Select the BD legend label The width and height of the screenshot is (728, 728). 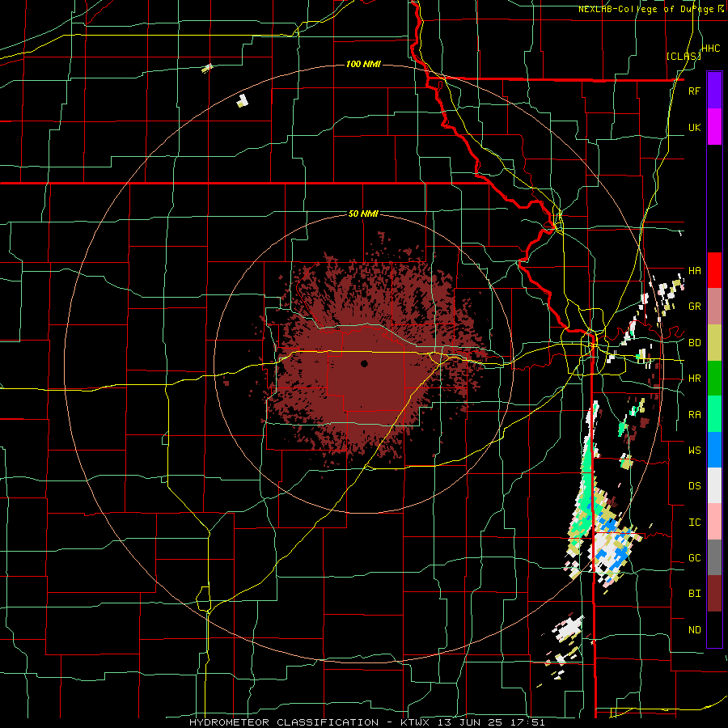point(694,343)
